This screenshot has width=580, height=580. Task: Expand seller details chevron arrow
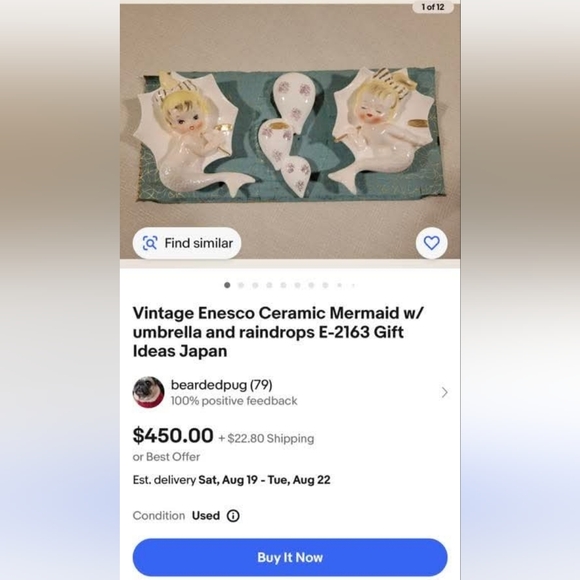tap(444, 392)
